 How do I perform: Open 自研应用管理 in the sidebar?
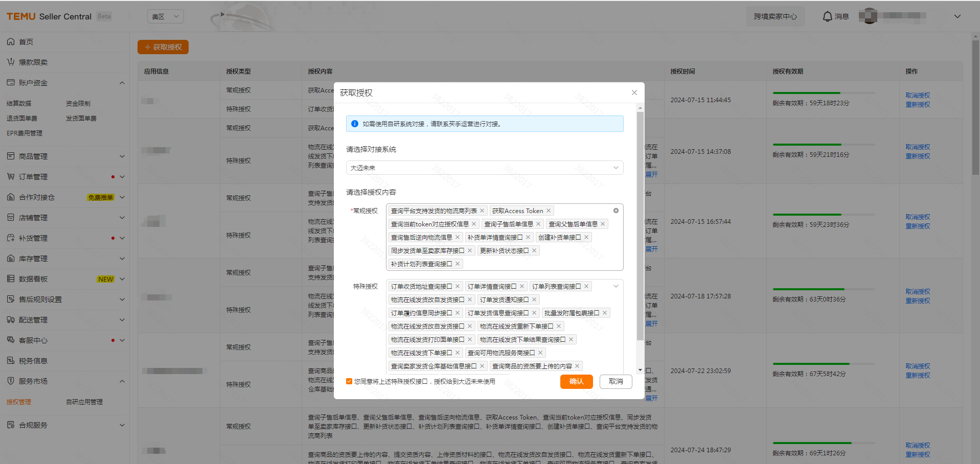coord(84,402)
